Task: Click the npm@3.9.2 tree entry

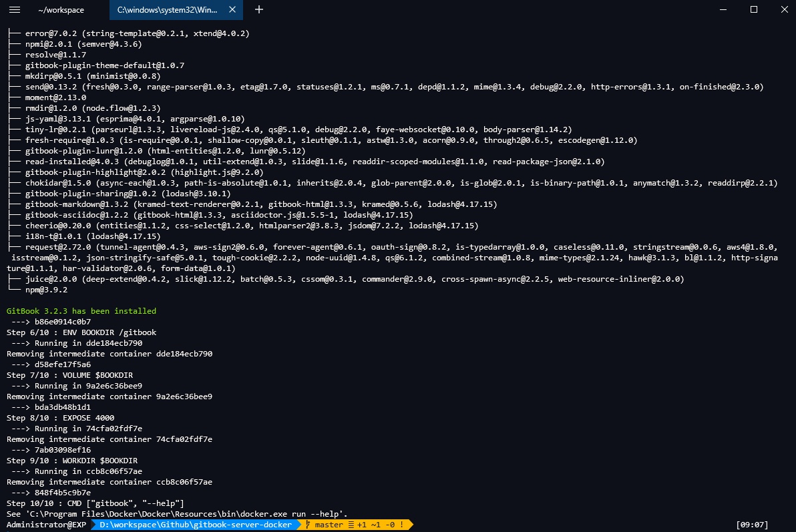Action: 46,290
